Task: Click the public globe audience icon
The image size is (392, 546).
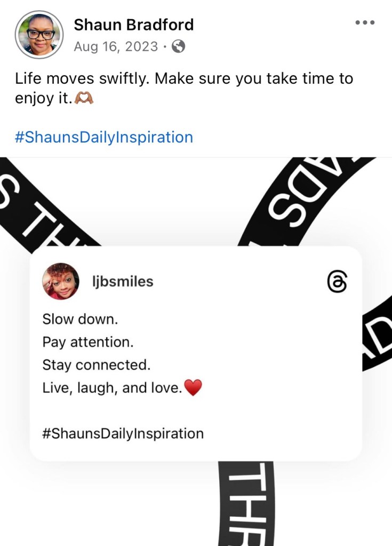Action: tap(179, 46)
